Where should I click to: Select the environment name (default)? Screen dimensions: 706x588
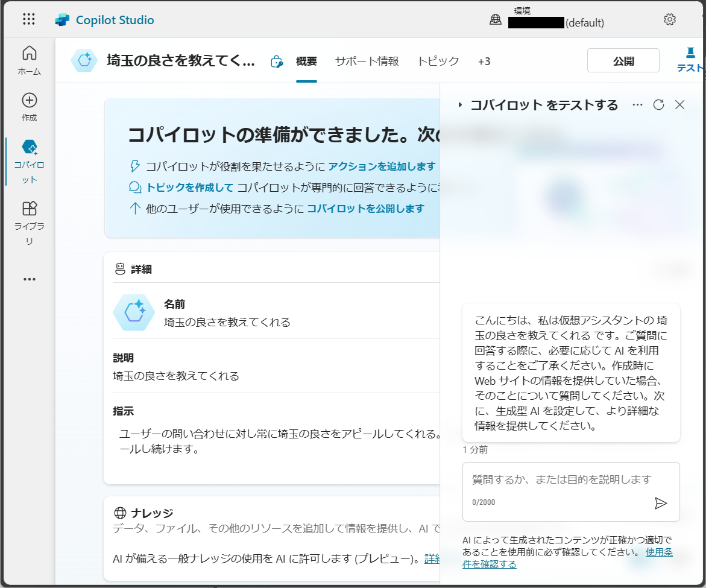click(x=556, y=22)
